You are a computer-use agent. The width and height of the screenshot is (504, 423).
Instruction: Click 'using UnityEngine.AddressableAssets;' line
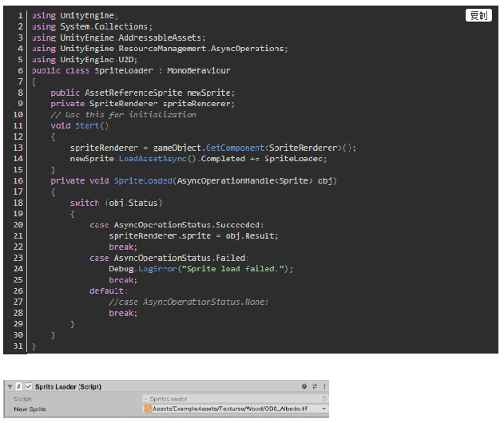pos(118,38)
